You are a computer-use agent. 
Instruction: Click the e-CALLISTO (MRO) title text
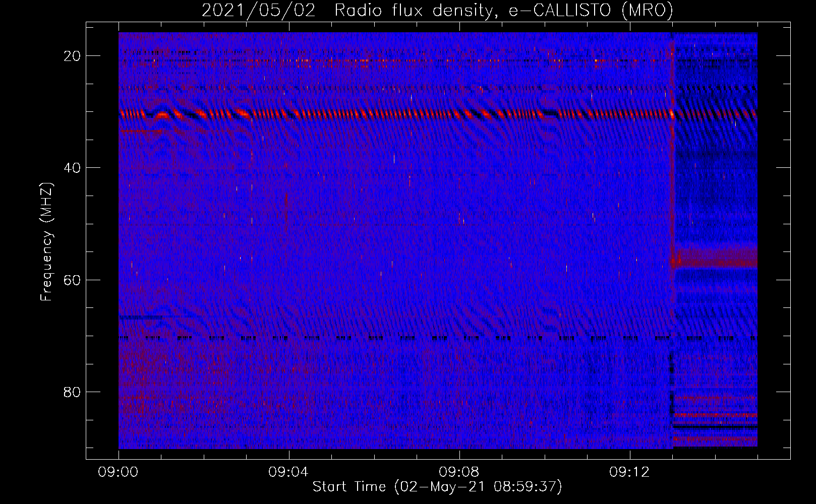coord(591,10)
